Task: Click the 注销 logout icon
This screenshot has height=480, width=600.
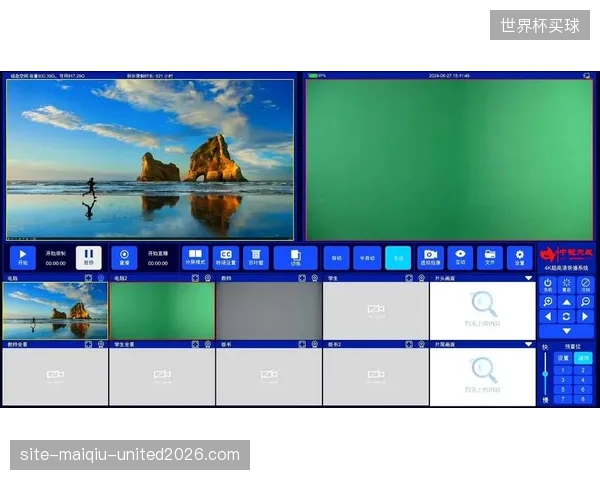Action: pyautogui.click(x=585, y=285)
